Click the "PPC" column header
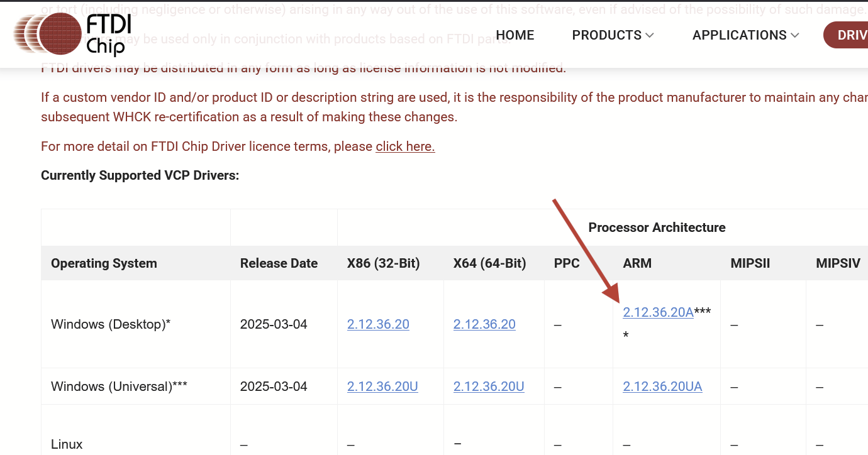Viewport: 868px width, 455px height. (567, 263)
